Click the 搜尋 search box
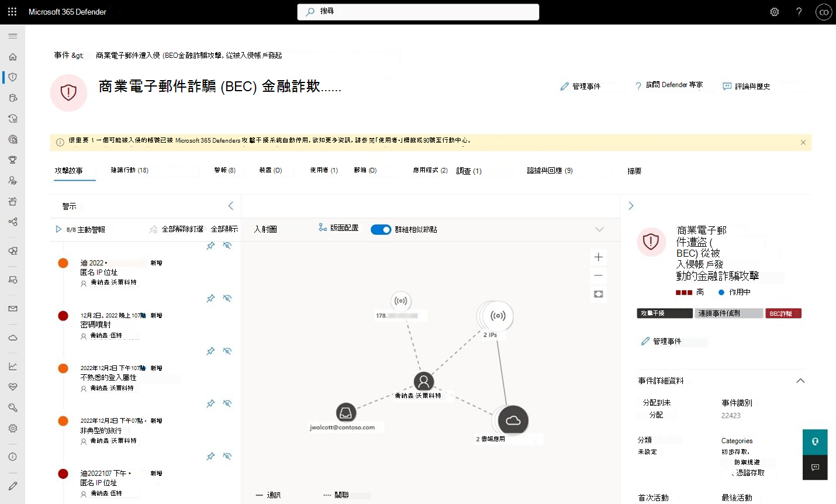This screenshot has height=504, width=836. [418, 12]
